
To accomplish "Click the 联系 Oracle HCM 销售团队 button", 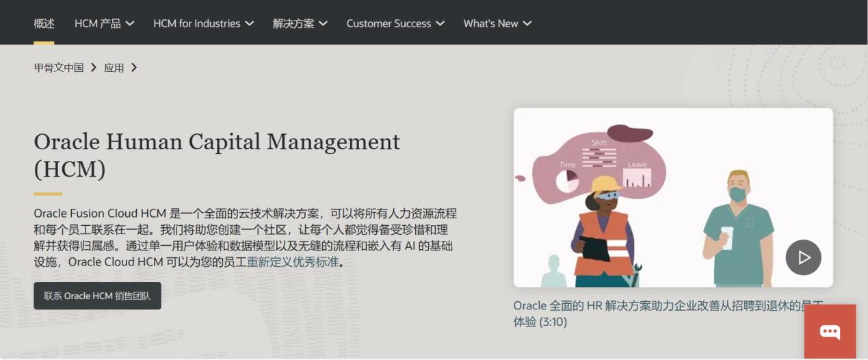I will [x=97, y=296].
